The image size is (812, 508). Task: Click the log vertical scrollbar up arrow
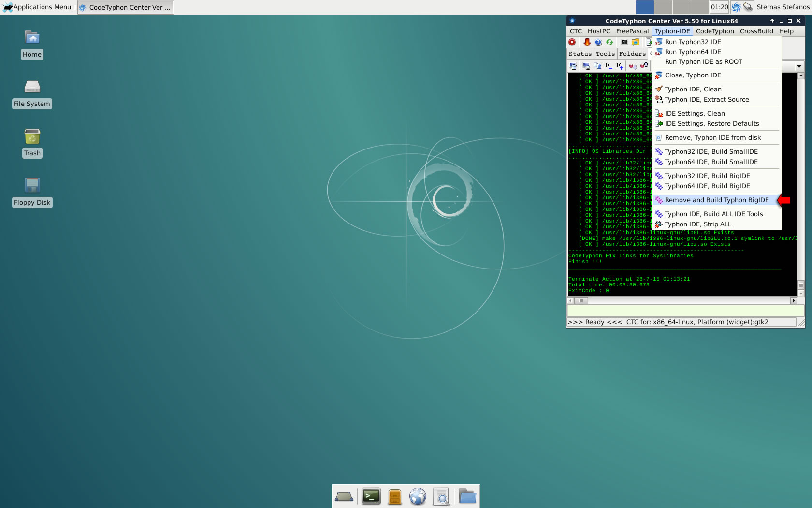801,76
